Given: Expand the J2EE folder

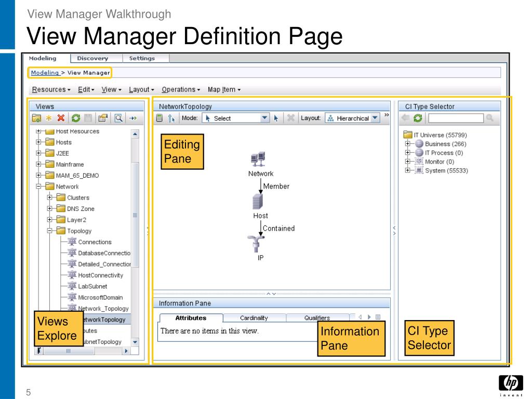Looking at the screenshot, I should click(x=38, y=153).
